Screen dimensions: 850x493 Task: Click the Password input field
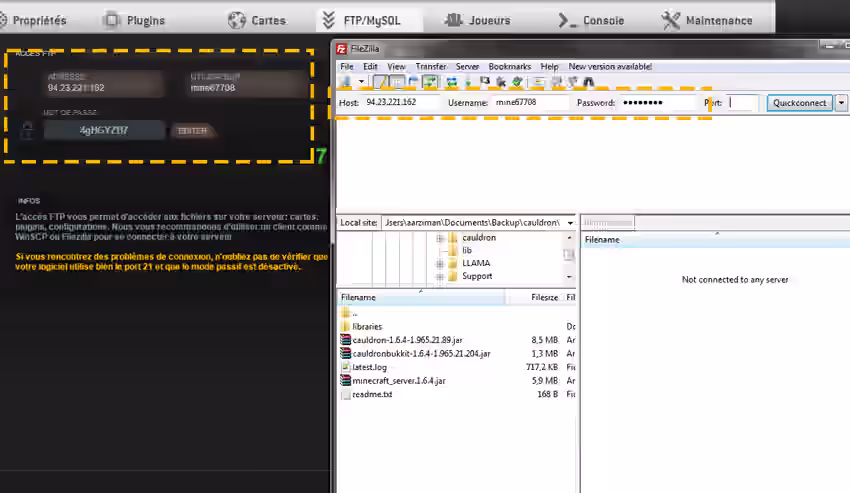658,103
